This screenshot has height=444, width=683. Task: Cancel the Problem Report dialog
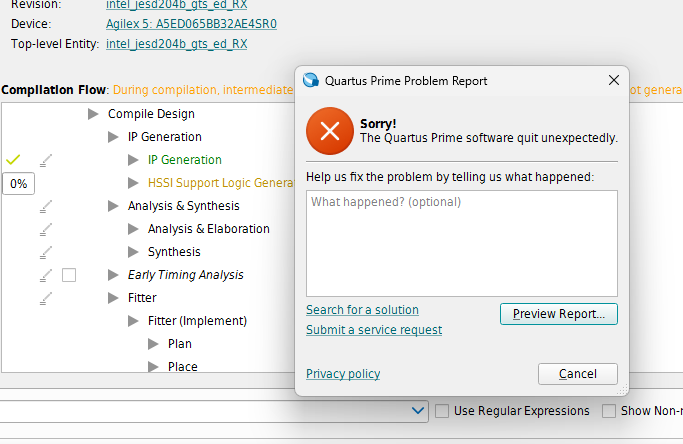click(578, 374)
